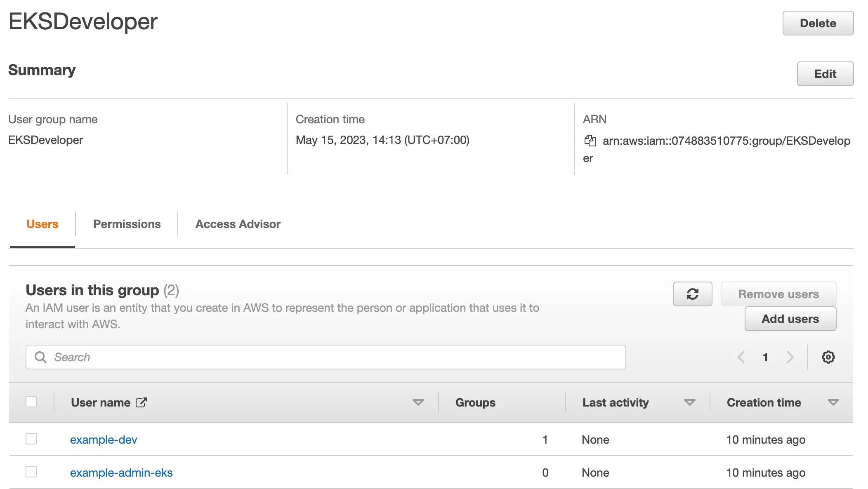Copy the group ARN with copy icon
The width and height of the screenshot is (868, 489).
click(590, 141)
